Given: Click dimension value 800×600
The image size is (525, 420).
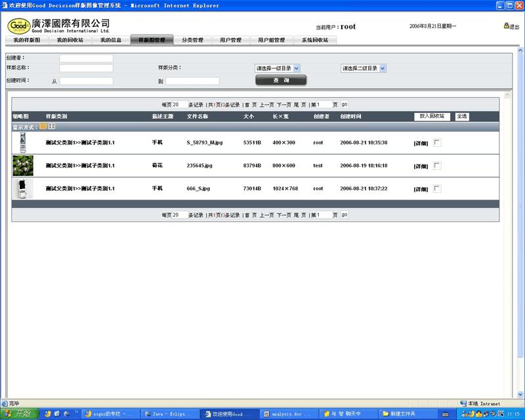Looking at the screenshot, I should pos(283,165).
